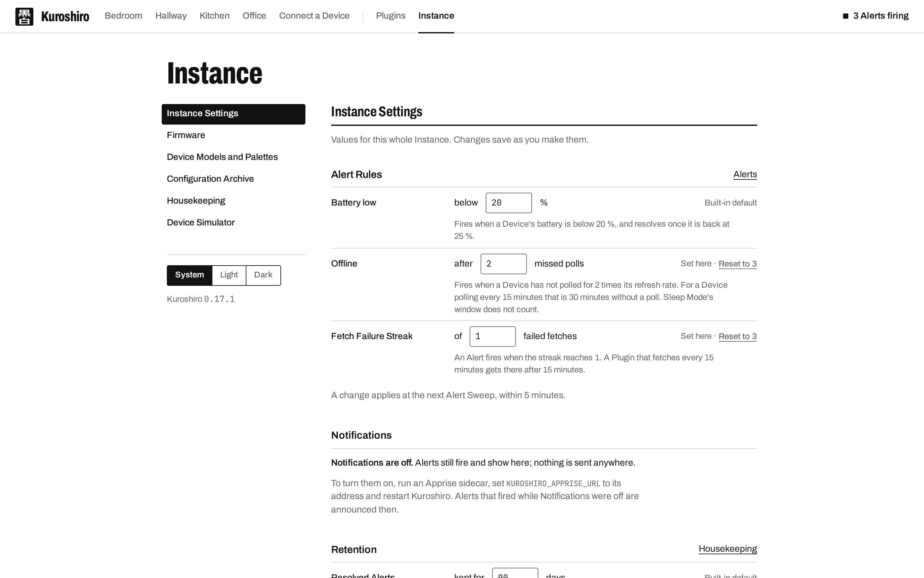
Task: Follow the Alerts link beside Alert Rules
Action: 745,174
